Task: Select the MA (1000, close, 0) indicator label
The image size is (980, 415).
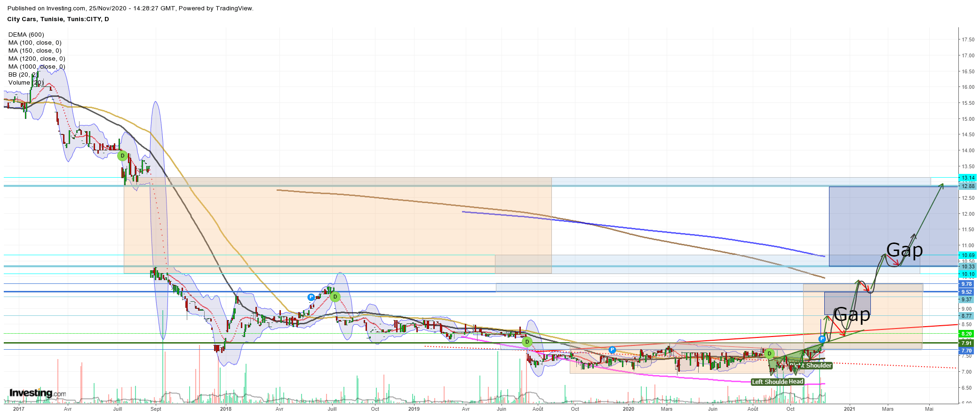Action: point(37,67)
